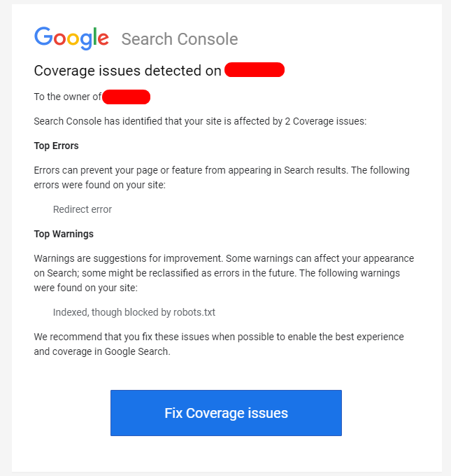Click the "We recommend that you fix" paragraph
This screenshot has height=476, width=451.
(219, 344)
